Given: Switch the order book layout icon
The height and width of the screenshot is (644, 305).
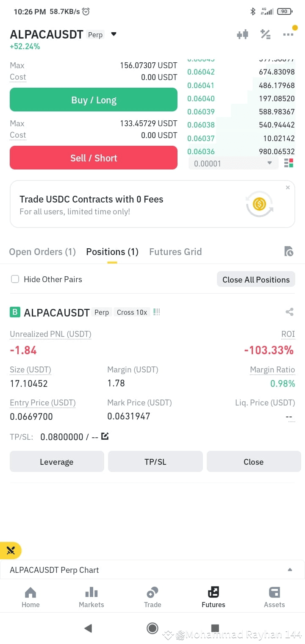Looking at the screenshot, I should point(289,163).
